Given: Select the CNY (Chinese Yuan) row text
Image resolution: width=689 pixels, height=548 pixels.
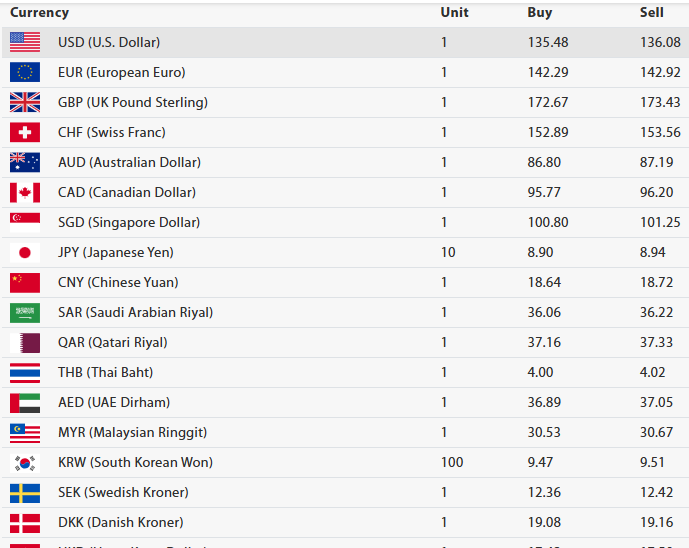Looking at the screenshot, I should pos(118,282).
